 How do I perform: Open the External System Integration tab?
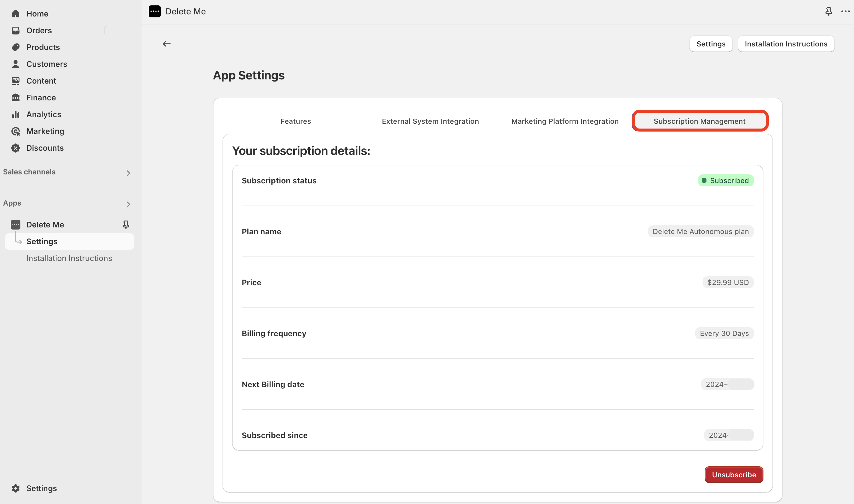(x=430, y=121)
